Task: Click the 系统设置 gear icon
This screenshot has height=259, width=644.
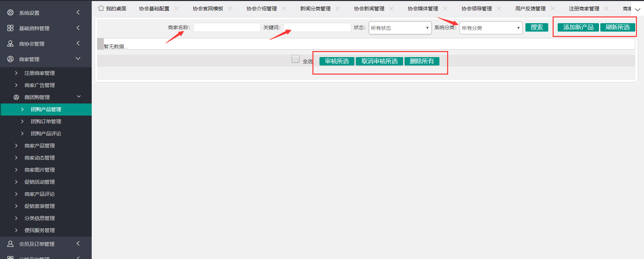Action: 10,12
